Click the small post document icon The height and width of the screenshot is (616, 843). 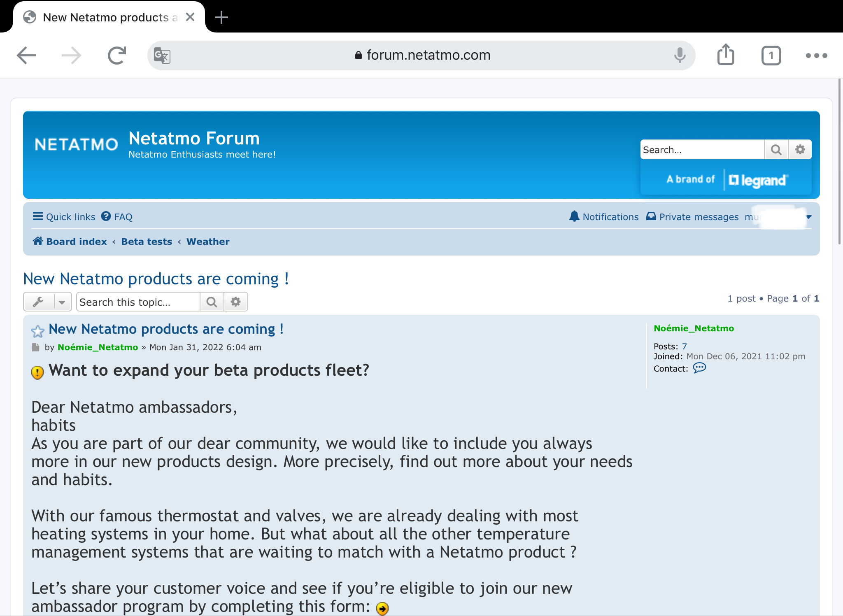click(35, 347)
